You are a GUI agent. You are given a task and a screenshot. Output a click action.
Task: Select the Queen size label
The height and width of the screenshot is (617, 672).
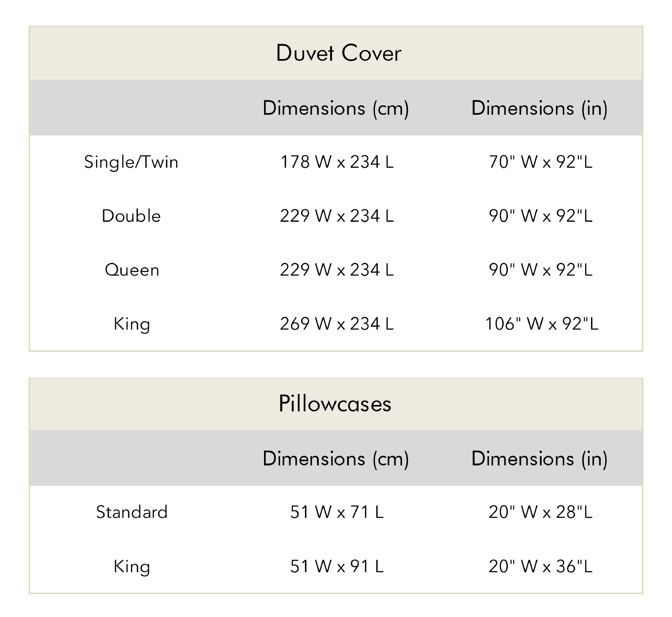pos(132,270)
